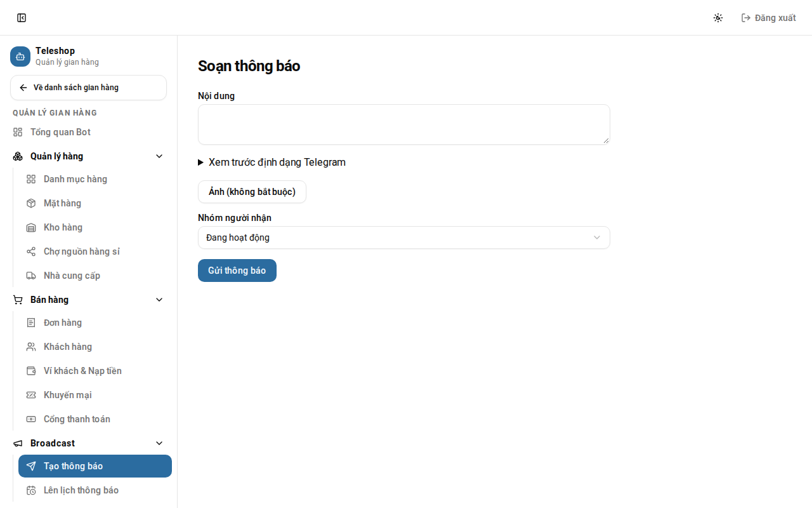
Task: Click the Bán hàng shopping cart icon
Action: (18, 300)
